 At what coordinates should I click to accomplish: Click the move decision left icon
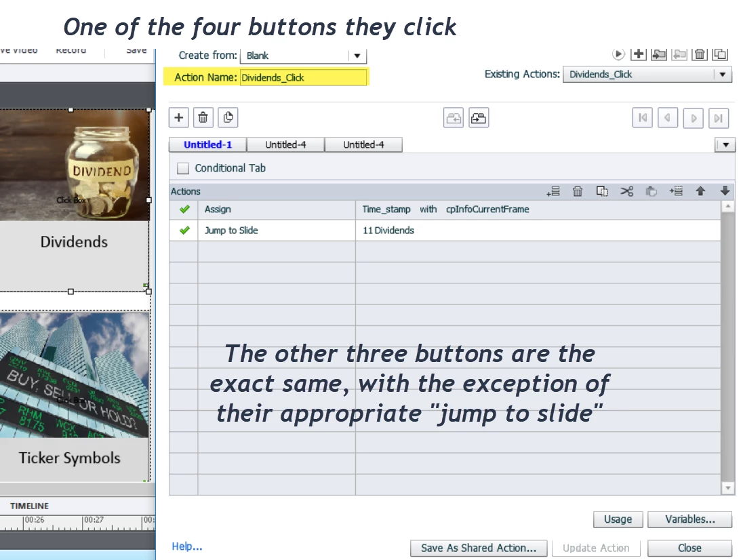[x=454, y=118]
